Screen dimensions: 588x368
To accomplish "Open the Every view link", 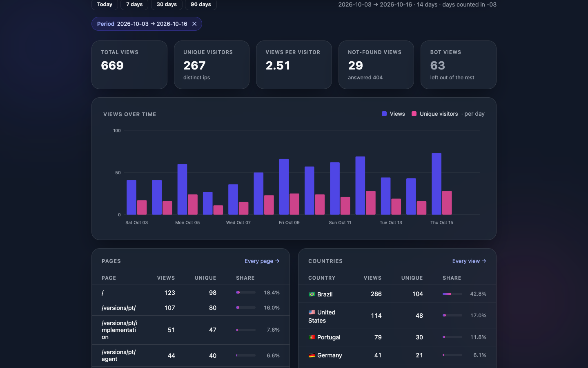I will click(x=469, y=261).
